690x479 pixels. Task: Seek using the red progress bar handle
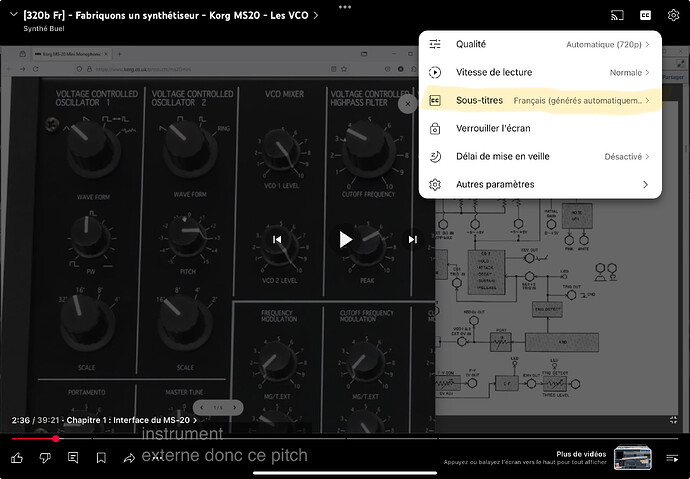tap(55, 439)
